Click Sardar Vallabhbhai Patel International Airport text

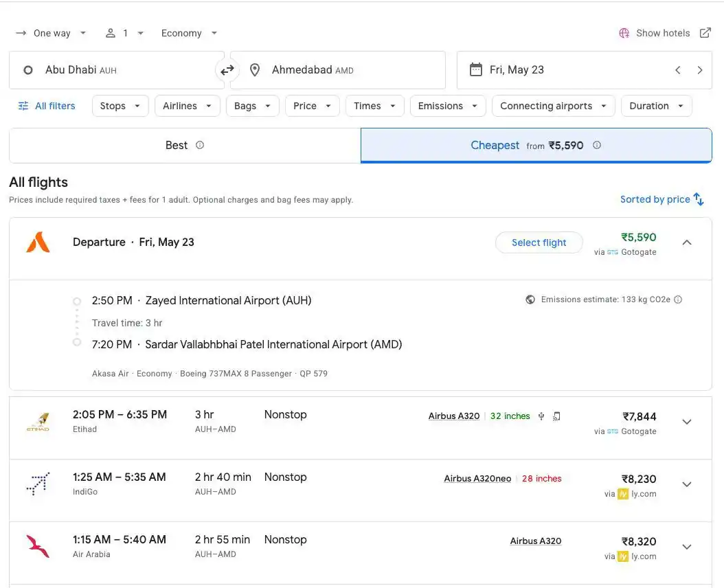273,344
